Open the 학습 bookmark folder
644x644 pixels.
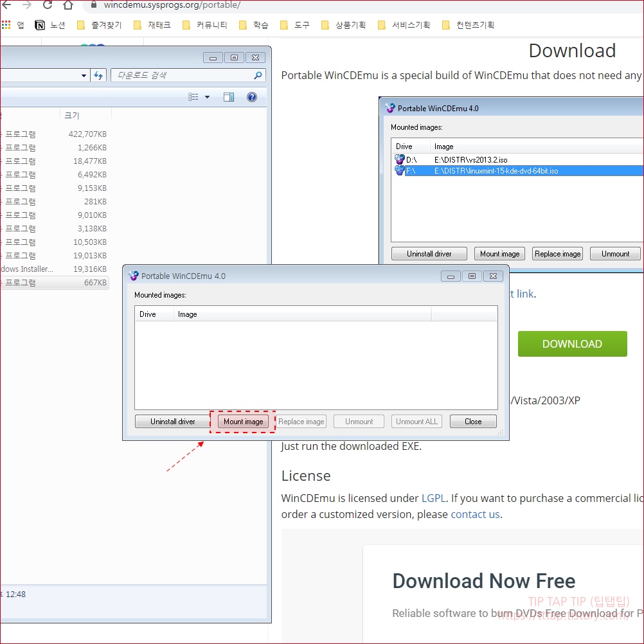pyautogui.click(x=253, y=25)
